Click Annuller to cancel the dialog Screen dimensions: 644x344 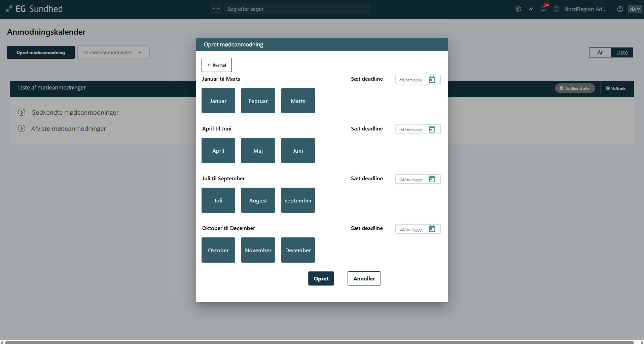pyautogui.click(x=364, y=278)
